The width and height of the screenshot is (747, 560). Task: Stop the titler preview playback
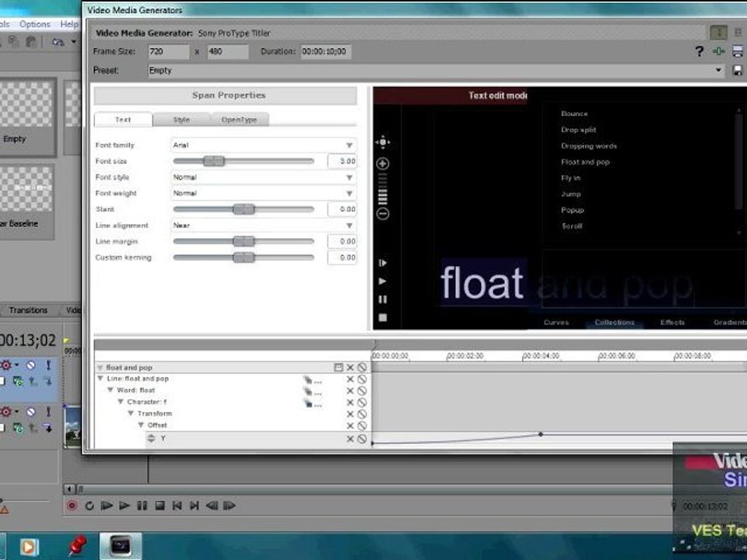click(383, 317)
